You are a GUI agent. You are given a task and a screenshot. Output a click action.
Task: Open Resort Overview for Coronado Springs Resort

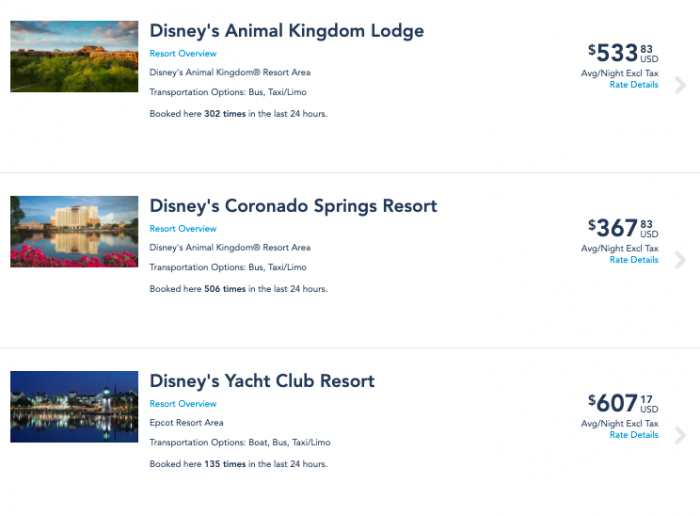pyautogui.click(x=183, y=229)
